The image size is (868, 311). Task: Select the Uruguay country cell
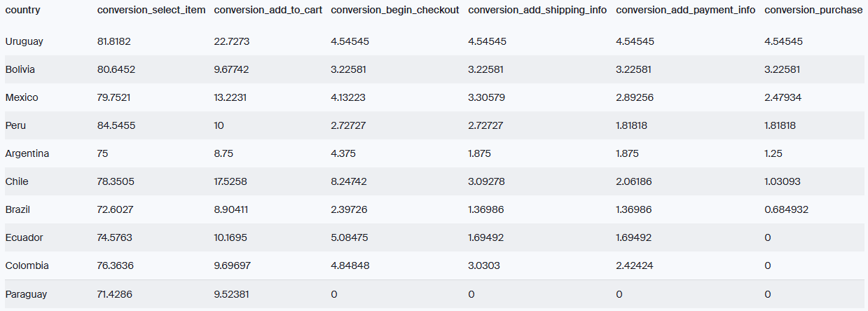[24, 41]
